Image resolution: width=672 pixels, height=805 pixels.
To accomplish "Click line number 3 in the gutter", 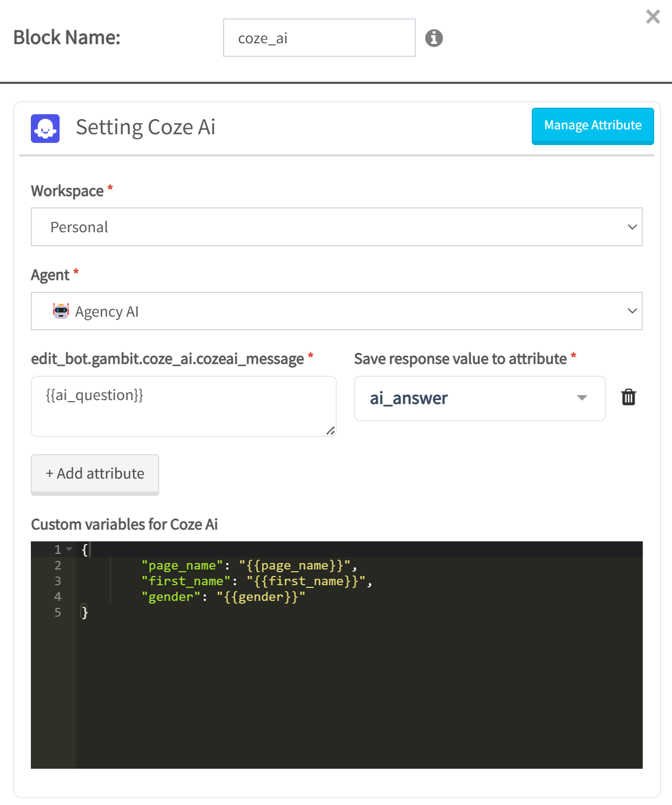I will pyautogui.click(x=57, y=581).
